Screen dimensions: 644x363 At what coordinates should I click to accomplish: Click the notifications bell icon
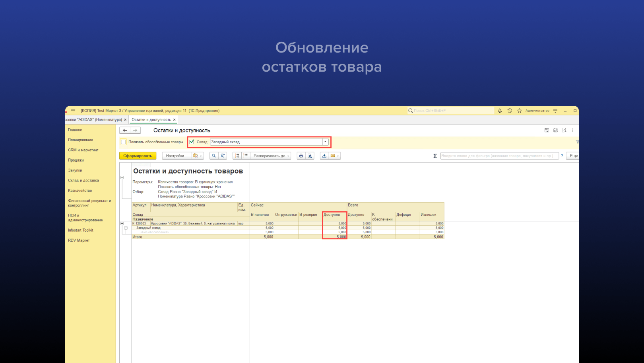tap(500, 111)
